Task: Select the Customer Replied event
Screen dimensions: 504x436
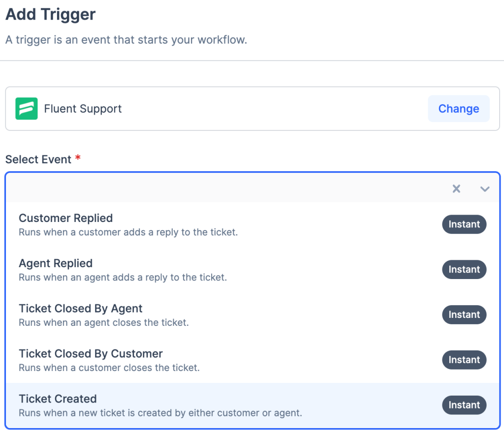Action: [66, 218]
